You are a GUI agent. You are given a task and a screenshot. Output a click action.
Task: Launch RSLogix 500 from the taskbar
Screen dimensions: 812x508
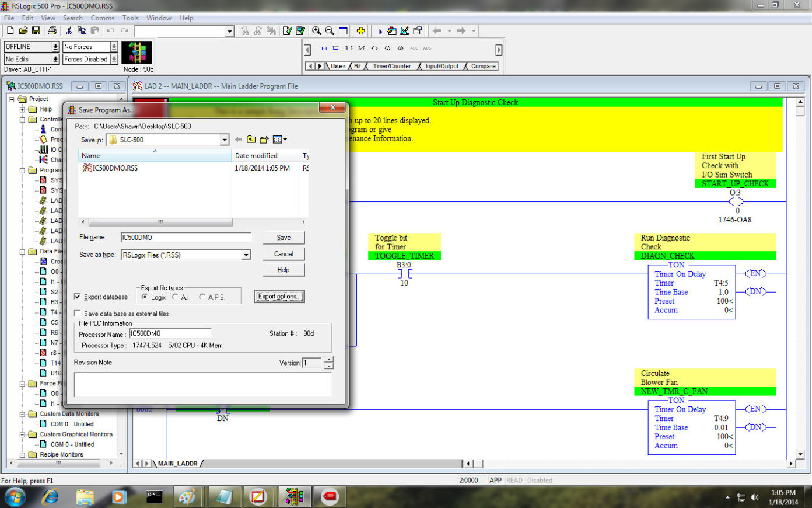(295, 497)
